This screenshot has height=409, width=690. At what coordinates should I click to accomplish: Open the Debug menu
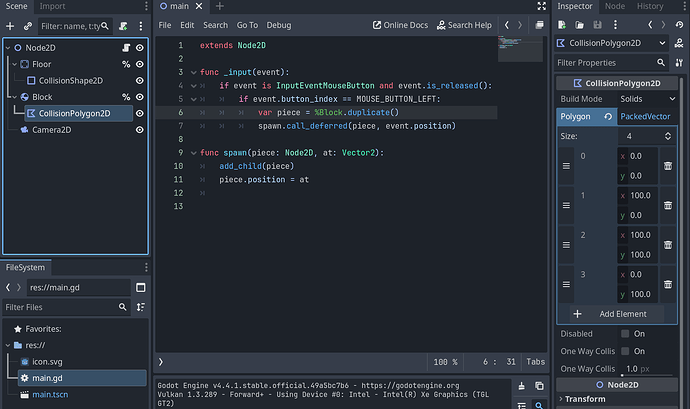(x=279, y=25)
